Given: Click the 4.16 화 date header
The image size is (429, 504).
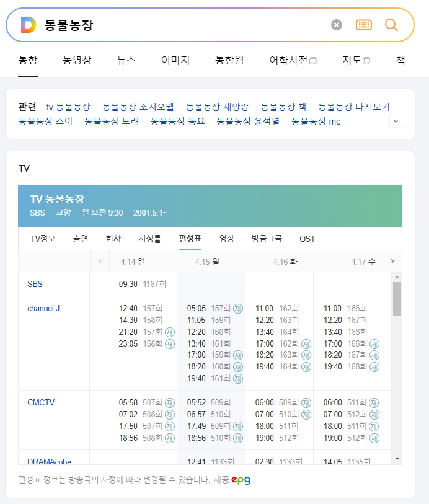Looking at the screenshot, I should 285,262.
